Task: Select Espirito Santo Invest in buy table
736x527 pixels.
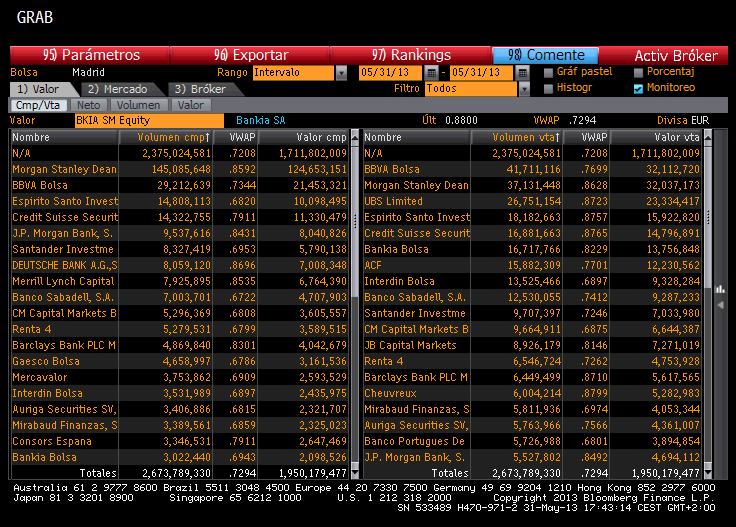Action: pos(180,201)
